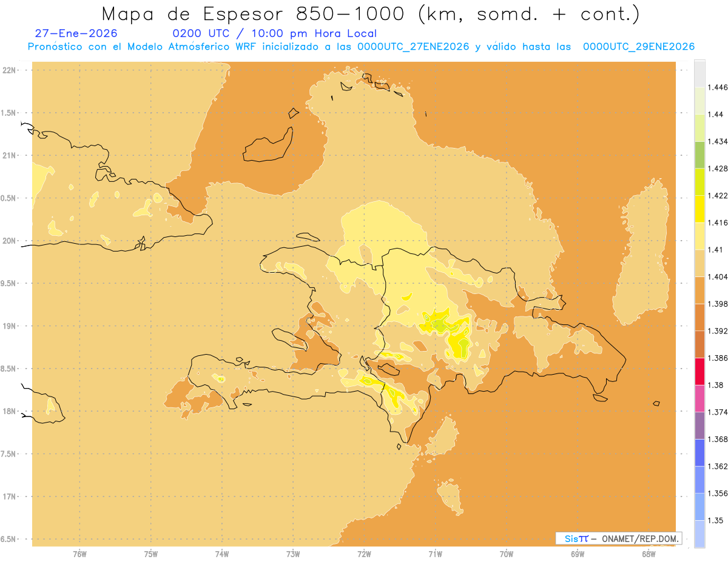The image size is (728, 562).
Task: Select the 1.368 legend value
Action: [718, 439]
